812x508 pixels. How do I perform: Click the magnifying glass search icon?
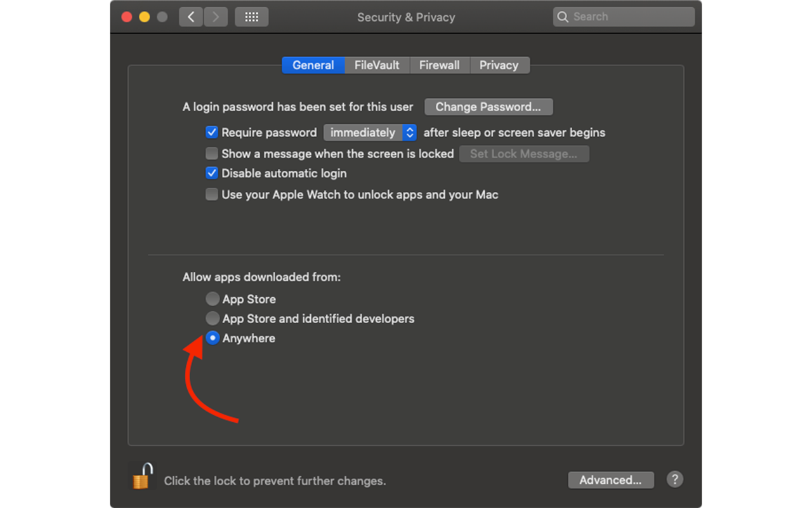click(563, 17)
